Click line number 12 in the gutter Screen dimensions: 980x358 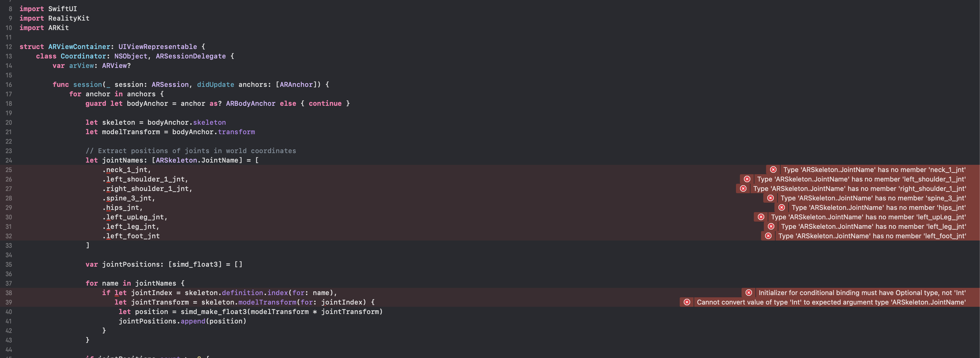pyautogui.click(x=9, y=47)
